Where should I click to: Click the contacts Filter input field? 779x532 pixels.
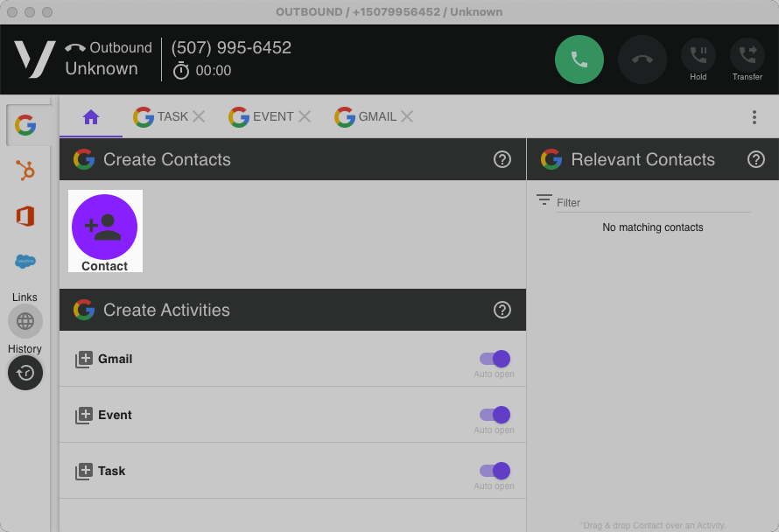click(x=652, y=202)
